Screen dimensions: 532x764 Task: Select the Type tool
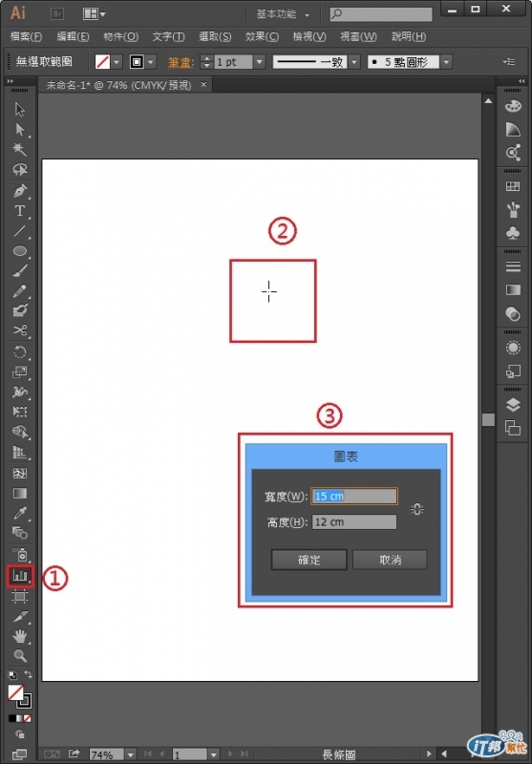point(20,211)
